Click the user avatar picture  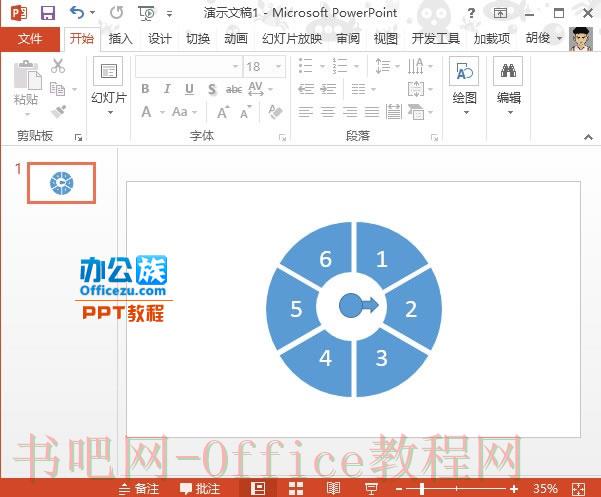[x=581, y=39]
